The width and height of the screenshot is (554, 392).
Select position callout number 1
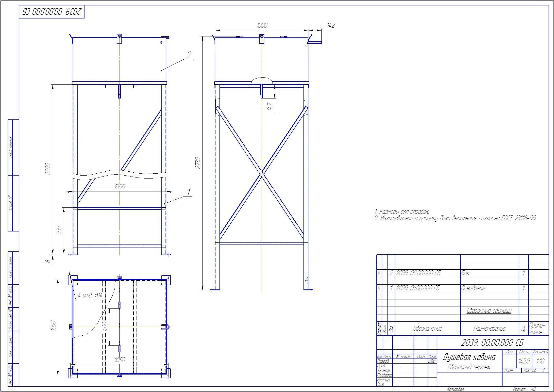189,192
